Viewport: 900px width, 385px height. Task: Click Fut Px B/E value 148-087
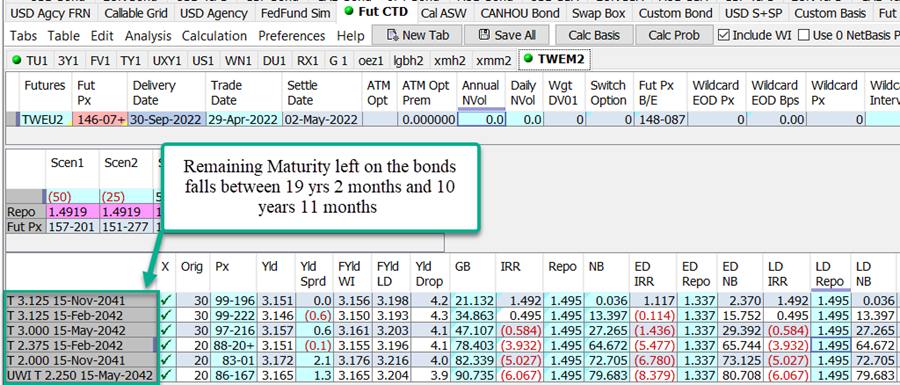(660, 120)
